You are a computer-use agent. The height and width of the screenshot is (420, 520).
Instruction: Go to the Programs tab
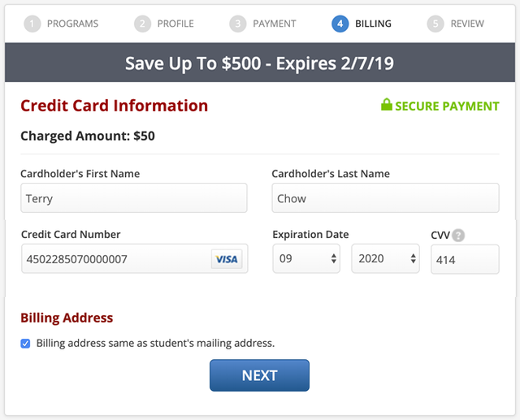pyautogui.click(x=71, y=24)
